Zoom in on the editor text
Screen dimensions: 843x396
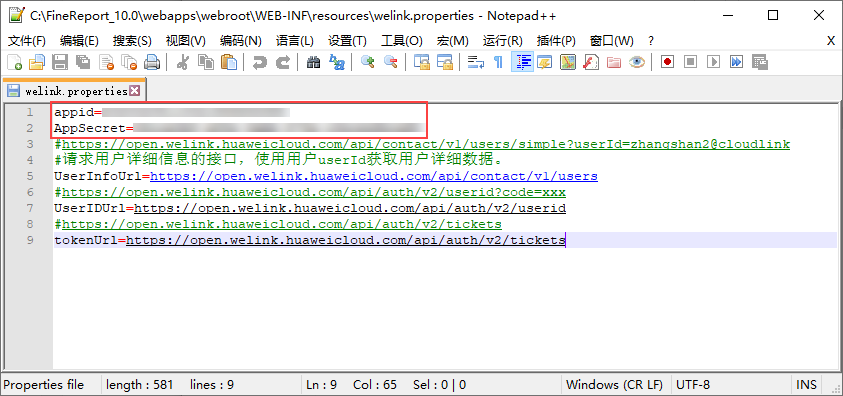pos(368,62)
